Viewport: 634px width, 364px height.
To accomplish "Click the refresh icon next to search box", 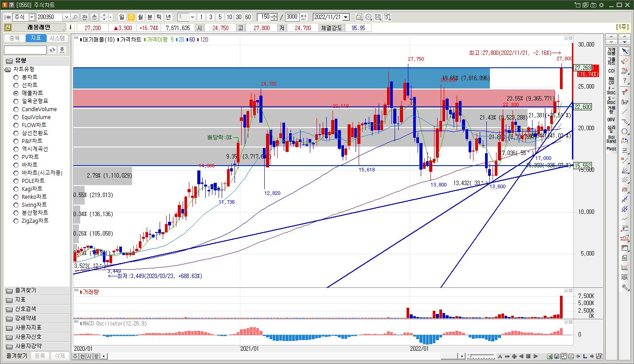I will pyautogui.click(x=52, y=50).
